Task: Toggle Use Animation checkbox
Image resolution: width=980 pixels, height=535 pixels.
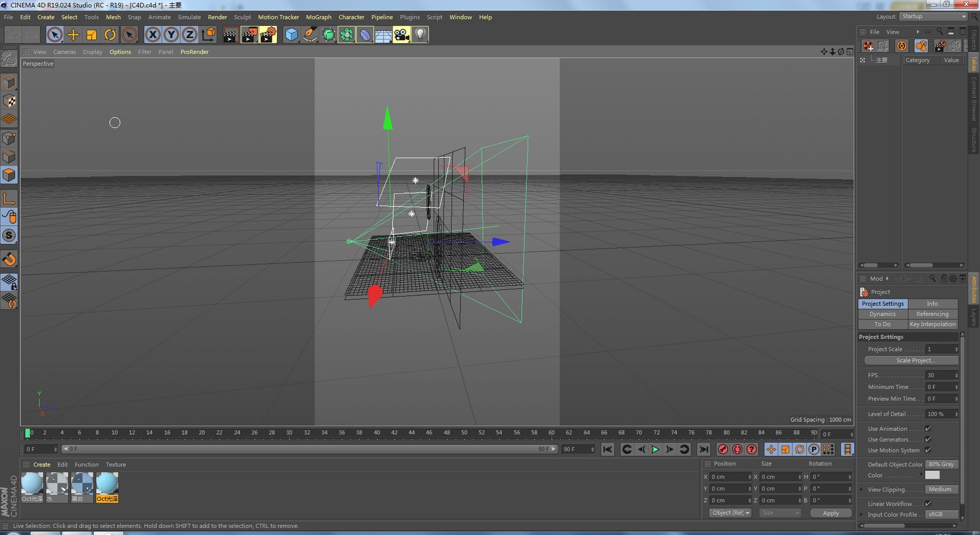Action: [x=928, y=429]
